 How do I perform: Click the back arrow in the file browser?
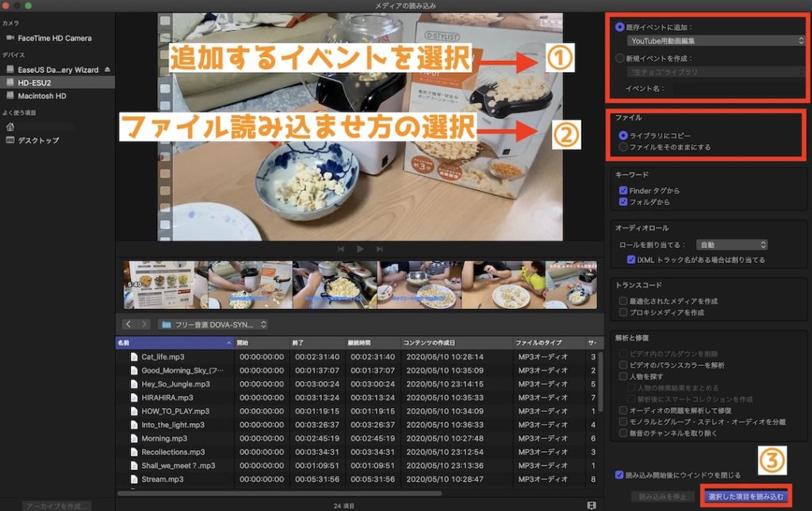tap(128, 323)
